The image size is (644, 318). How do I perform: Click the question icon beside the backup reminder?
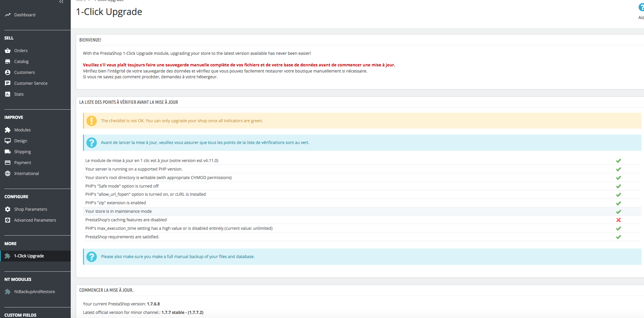point(91,257)
